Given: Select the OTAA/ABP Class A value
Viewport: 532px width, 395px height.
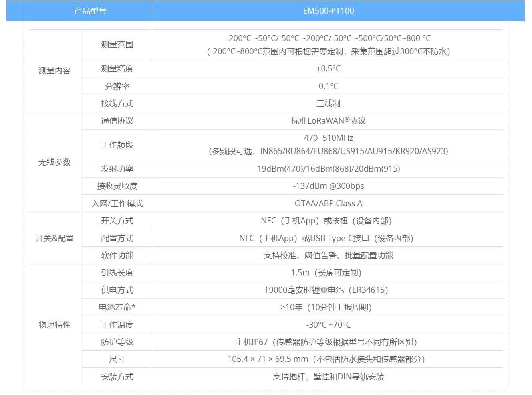Looking at the screenshot, I should click(328, 203).
